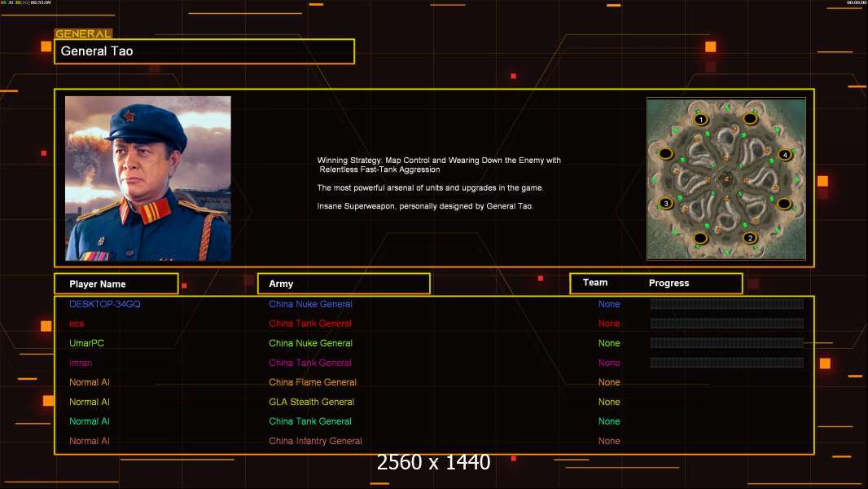Select player name imran
Screen dimensions: 868x489
click(x=81, y=363)
